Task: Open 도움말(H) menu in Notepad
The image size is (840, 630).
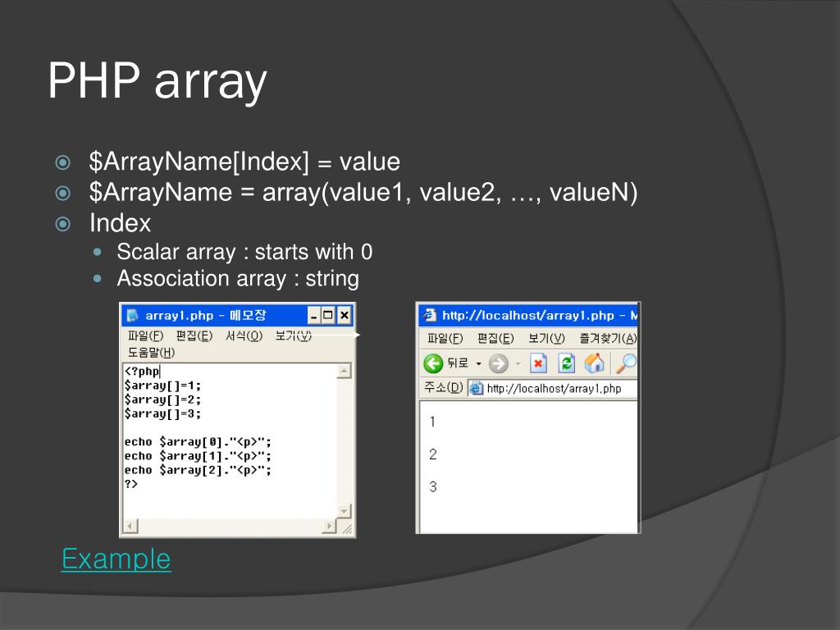Action: tap(151, 353)
